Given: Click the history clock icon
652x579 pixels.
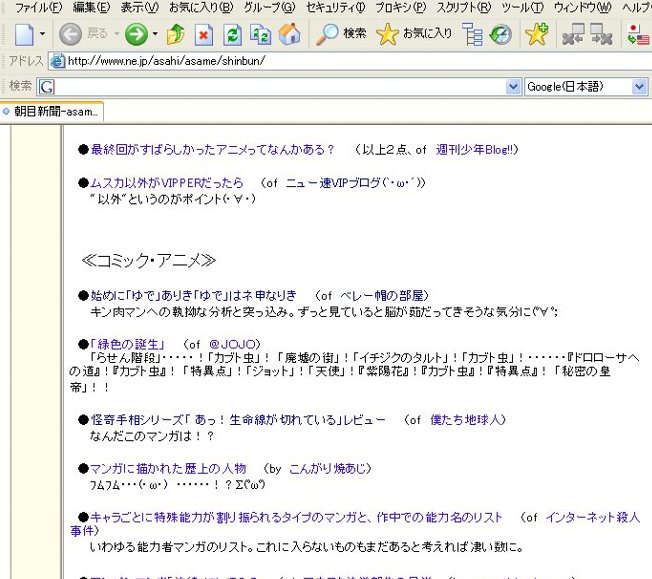Looking at the screenshot, I should pyautogui.click(x=500, y=34).
